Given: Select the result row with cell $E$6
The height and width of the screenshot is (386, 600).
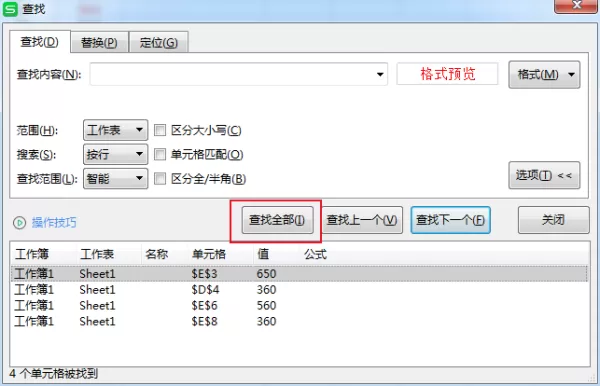Looking at the screenshot, I should click(x=300, y=305).
